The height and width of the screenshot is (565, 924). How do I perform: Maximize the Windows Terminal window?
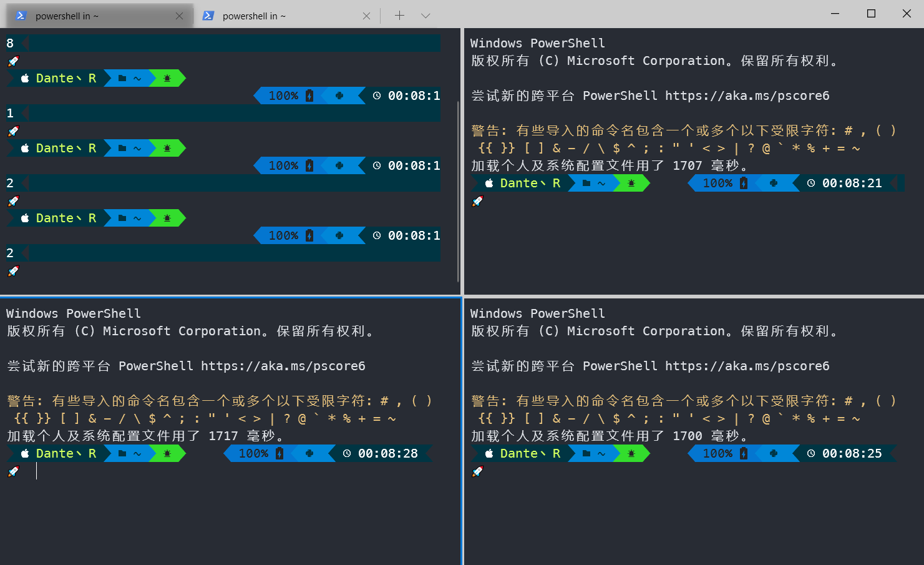point(871,14)
